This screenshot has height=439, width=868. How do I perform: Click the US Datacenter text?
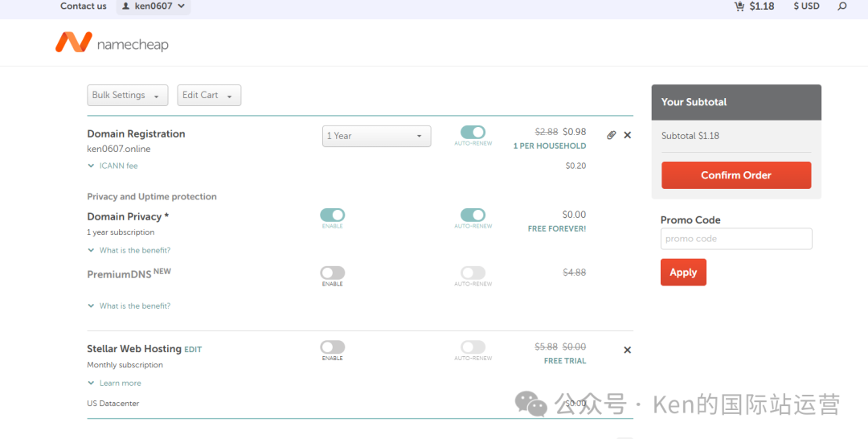pyautogui.click(x=113, y=404)
